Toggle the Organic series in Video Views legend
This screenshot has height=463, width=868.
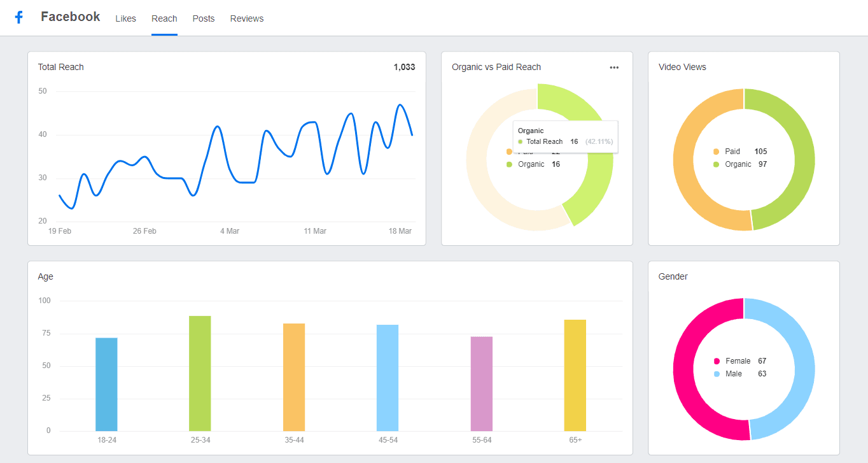tap(738, 164)
